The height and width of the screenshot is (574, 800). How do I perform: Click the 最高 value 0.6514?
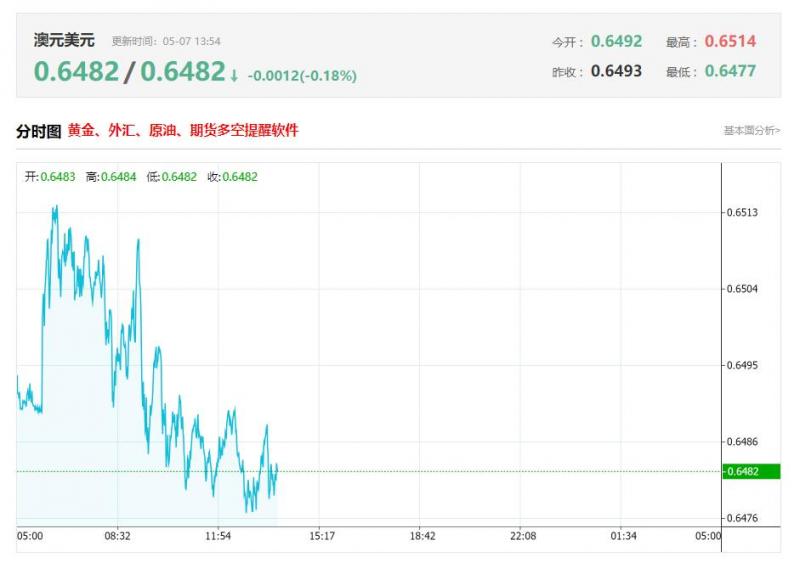[730, 41]
